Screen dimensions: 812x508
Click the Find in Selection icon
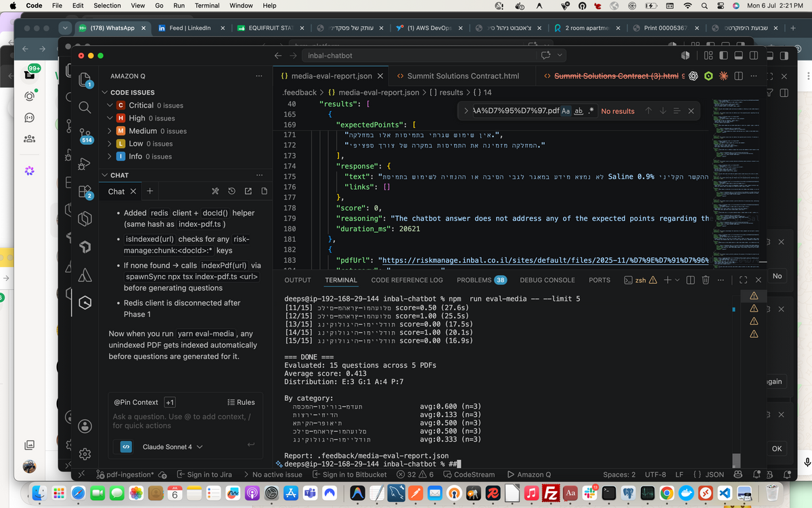coord(677,111)
